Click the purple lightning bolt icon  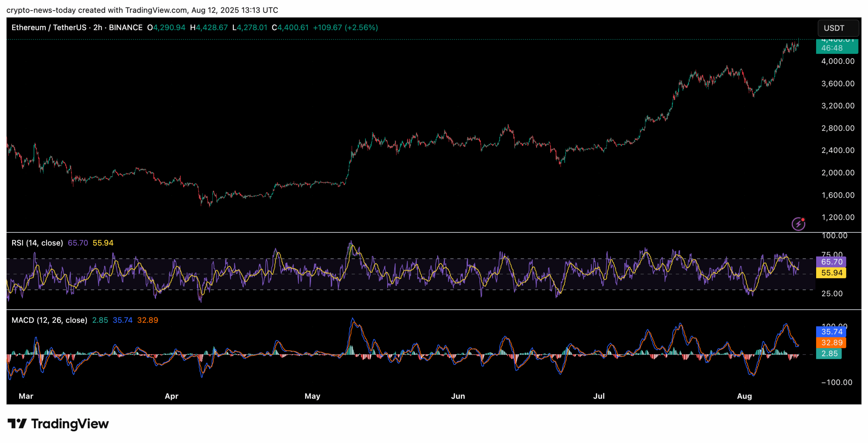(798, 224)
